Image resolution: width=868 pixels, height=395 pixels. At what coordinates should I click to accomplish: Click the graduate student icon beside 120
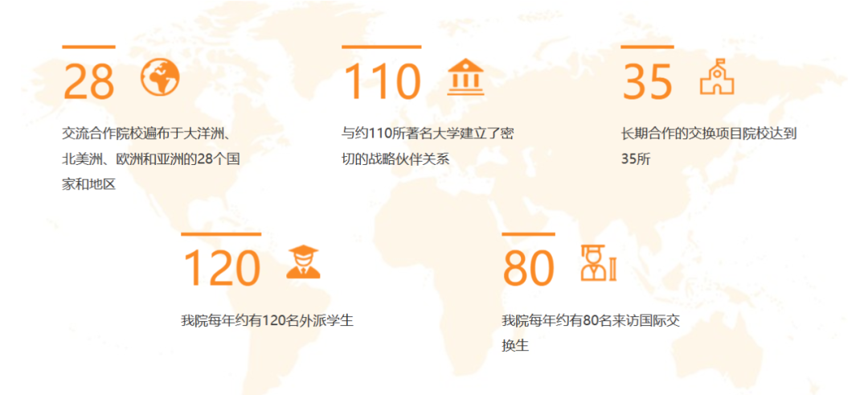click(x=303, y=262)
